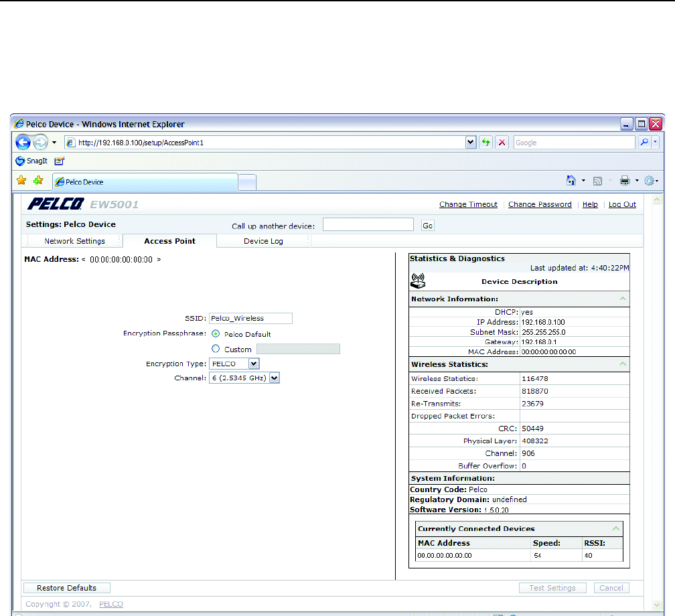The height and width of the screenshot is (616, 675).
Task: Click the red Stop loading icon
Action: tap(502, 143)
